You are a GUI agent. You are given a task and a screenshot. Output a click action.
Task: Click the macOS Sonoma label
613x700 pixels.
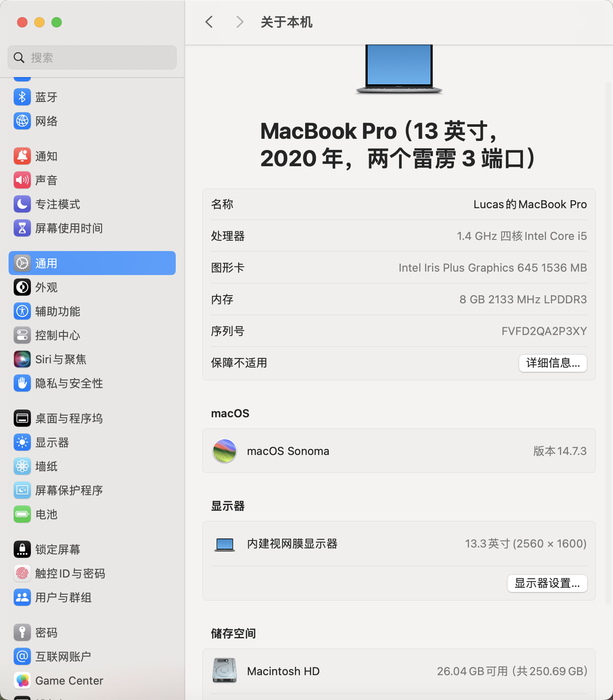288,451
